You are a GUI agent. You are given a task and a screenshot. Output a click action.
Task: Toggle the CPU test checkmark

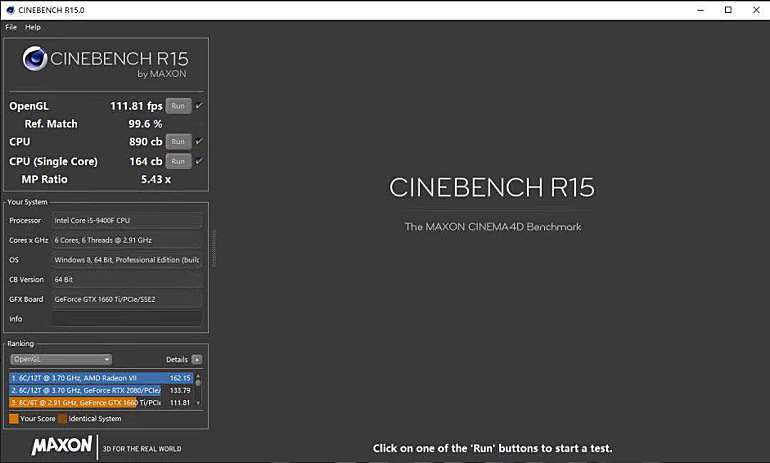[x=199, y=142]
